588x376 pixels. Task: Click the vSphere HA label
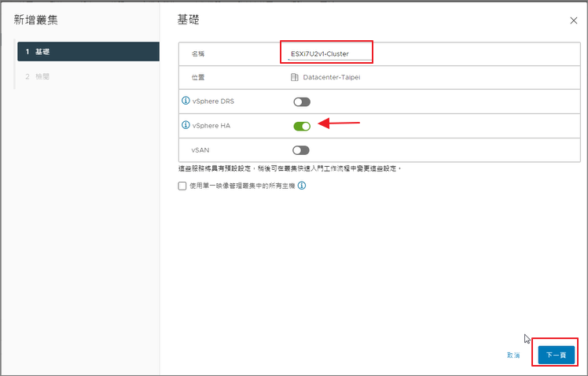tap(211, 126)
